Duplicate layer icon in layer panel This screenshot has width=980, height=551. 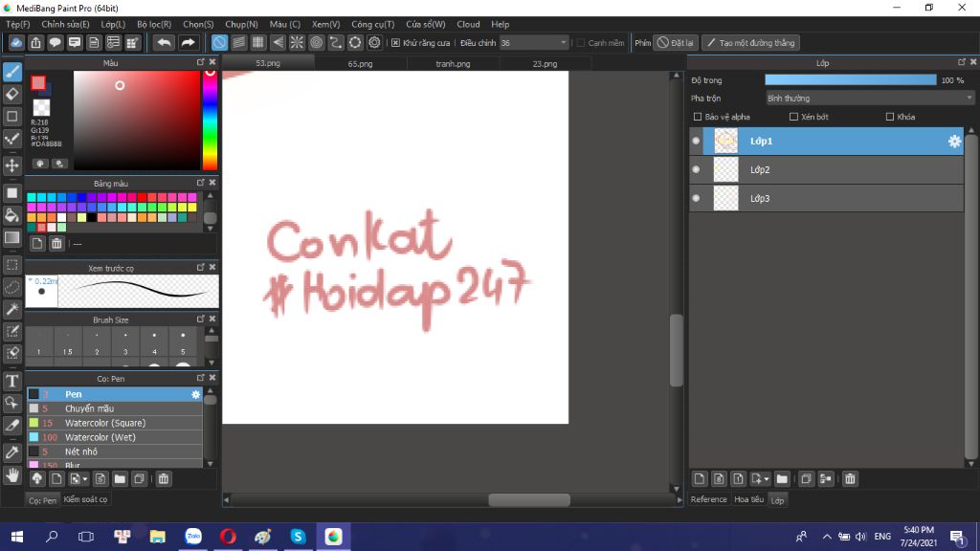(806, 479)
